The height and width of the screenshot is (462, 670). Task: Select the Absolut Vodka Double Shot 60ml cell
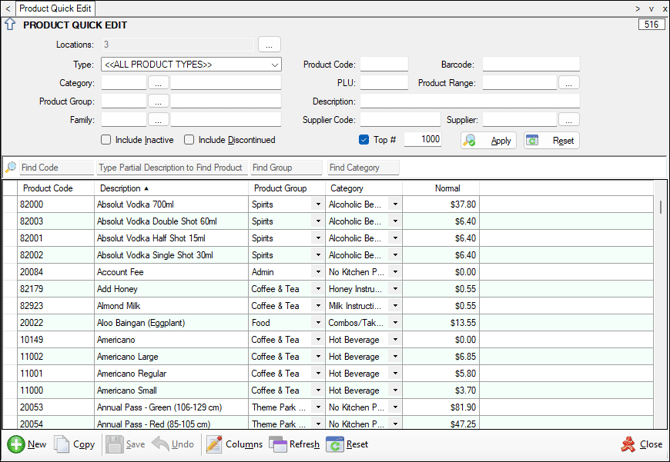[171, 221]
